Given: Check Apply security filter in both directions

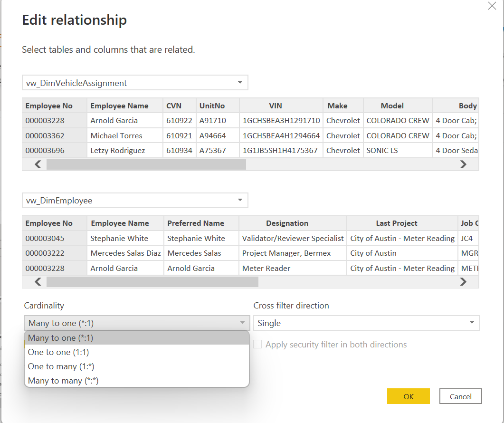Looking at the screenshot, I should [x=257, y=344].
